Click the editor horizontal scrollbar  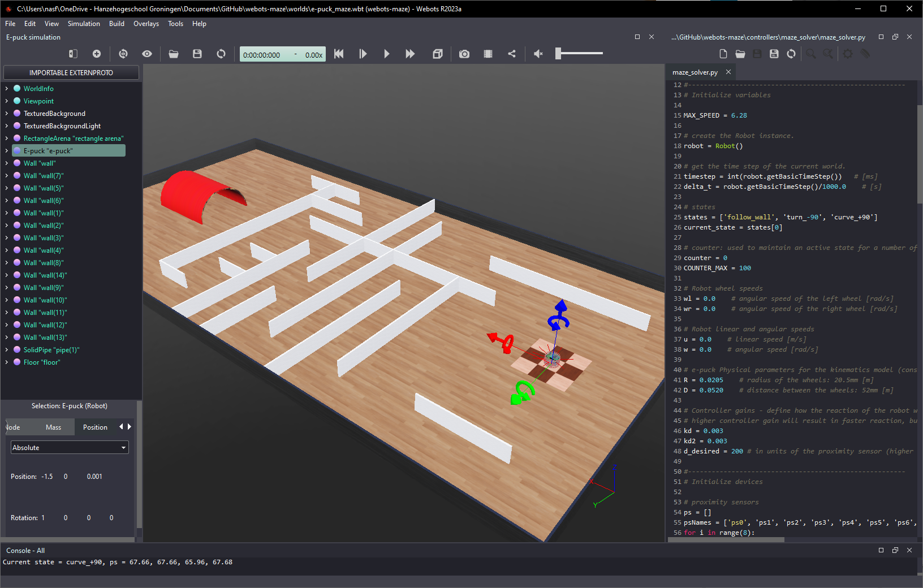(726, 539)
